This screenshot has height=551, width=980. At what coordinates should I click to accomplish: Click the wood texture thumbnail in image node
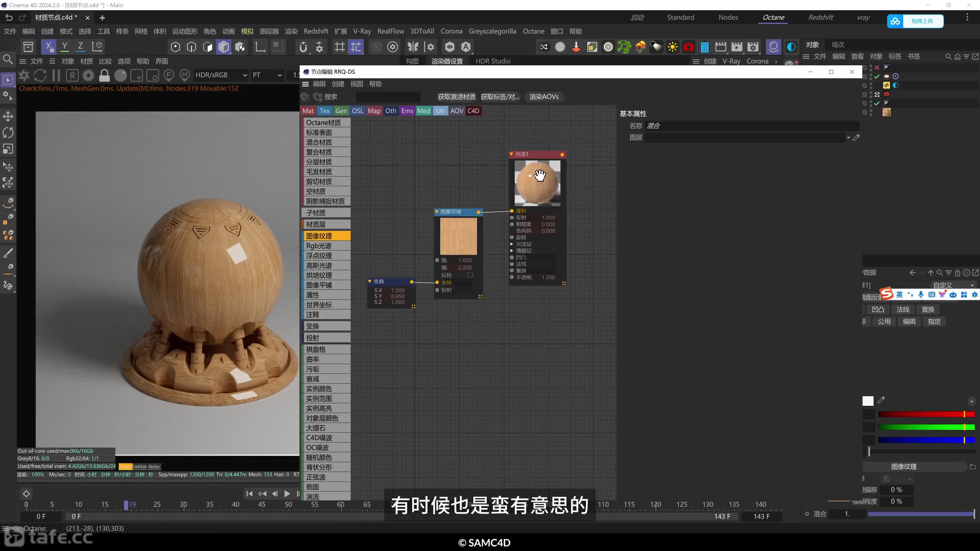(x=459, y=236)
